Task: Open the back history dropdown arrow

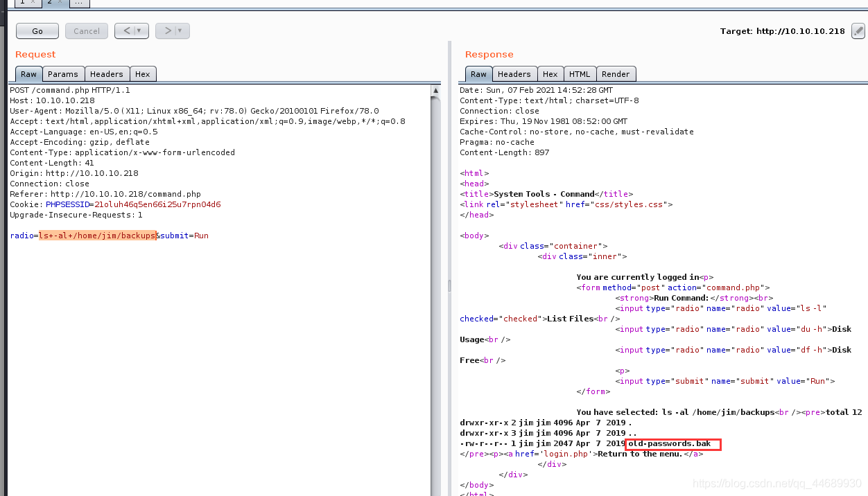Action: [x=141, y=30]
